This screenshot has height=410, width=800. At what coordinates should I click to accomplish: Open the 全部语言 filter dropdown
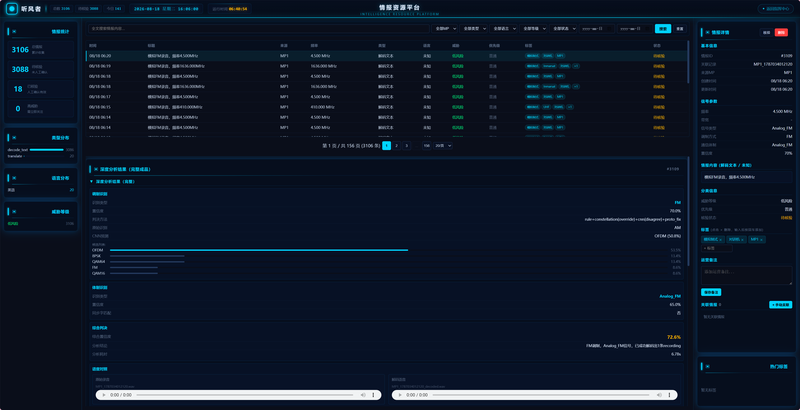(x=504, y=29)
